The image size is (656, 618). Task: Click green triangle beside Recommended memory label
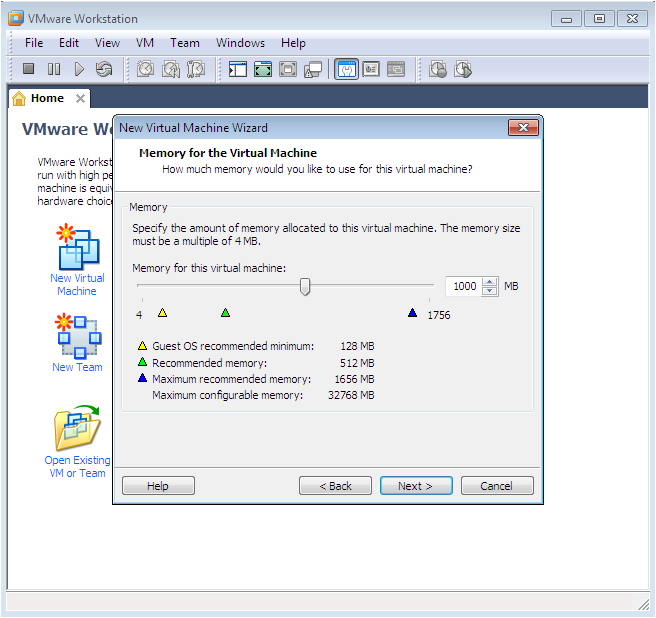pyautogui.click(x=142, y=362)
